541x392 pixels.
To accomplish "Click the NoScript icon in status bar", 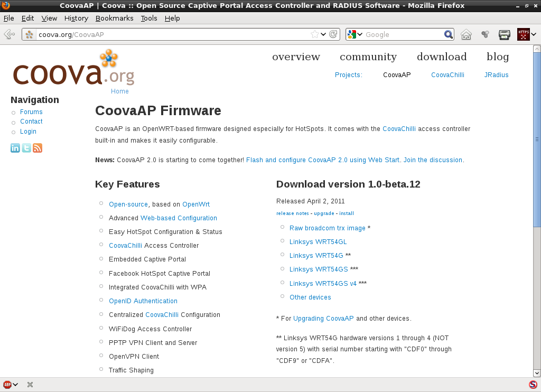I will [533, 385].
